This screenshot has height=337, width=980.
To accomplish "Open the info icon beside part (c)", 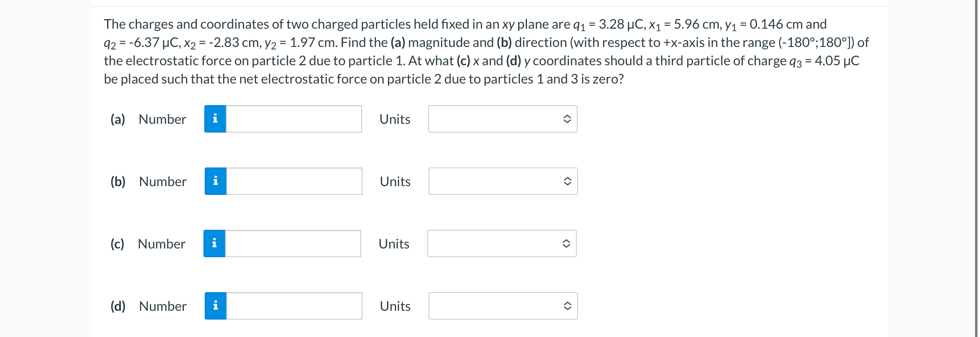I will [214, 244].
